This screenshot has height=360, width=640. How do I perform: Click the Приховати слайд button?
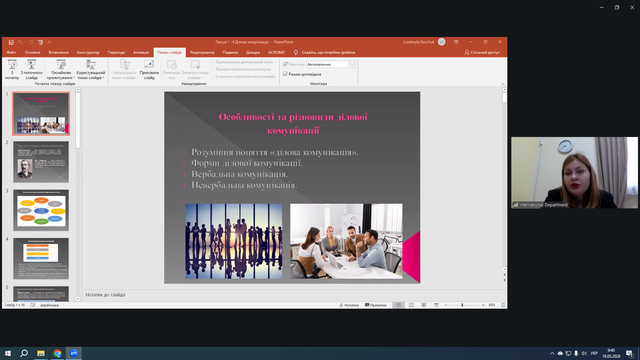click(149, 69)
